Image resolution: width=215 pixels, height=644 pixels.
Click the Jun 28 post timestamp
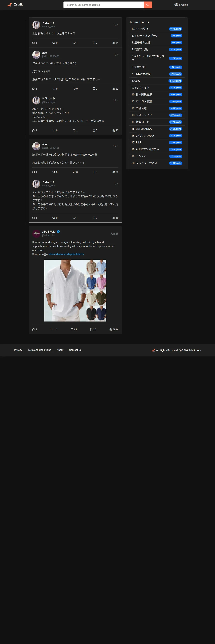click(114, 234)
